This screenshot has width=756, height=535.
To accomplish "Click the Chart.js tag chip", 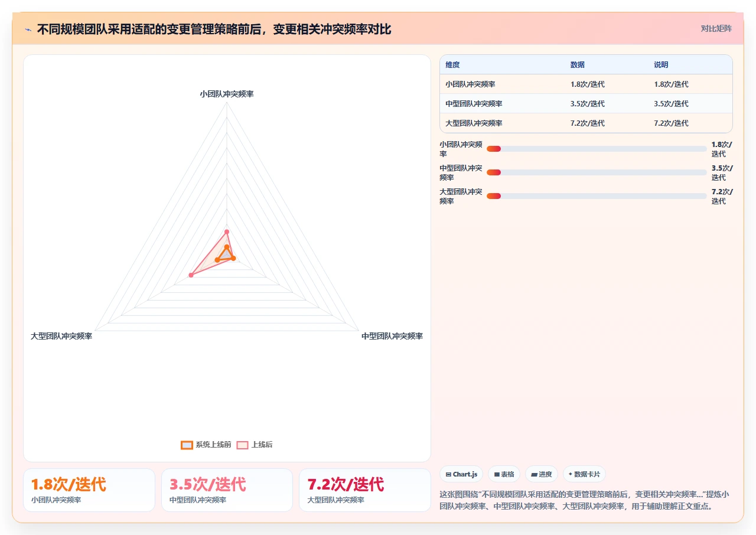I will point(461,474).
